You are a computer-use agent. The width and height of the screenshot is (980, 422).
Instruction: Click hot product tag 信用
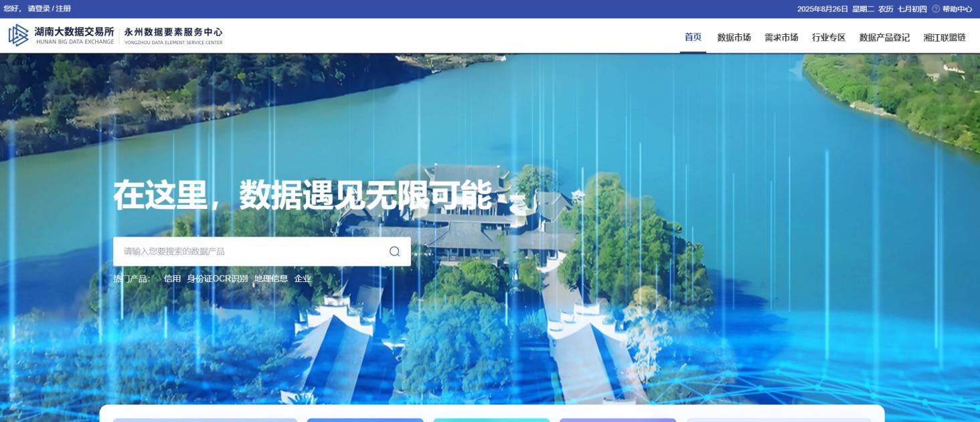tap(172, 279)
